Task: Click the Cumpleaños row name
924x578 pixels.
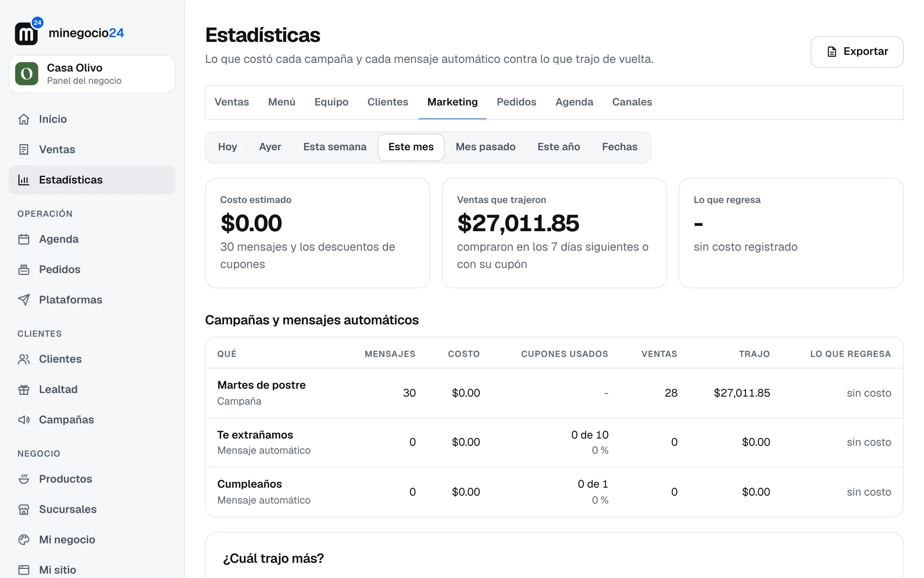Action: (249, 484)
